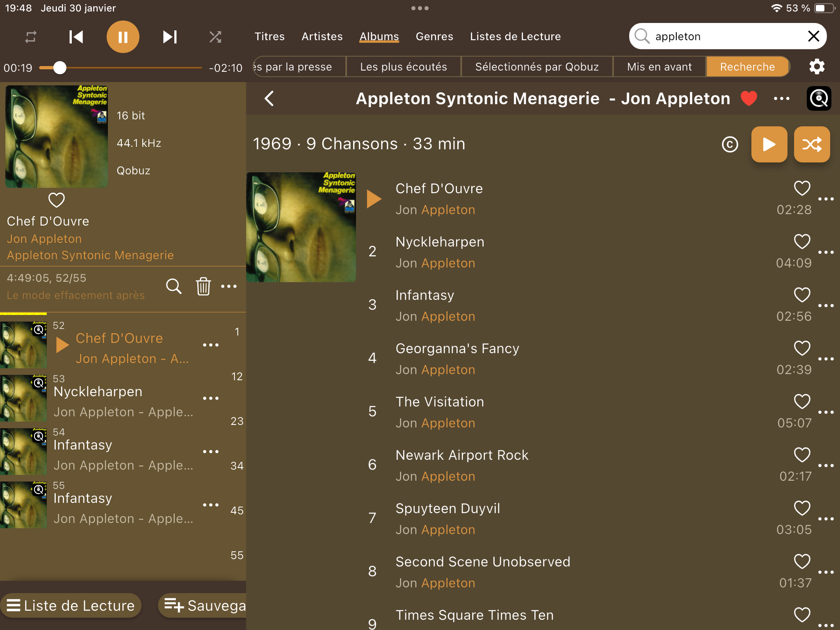Pause playback with the orange pause button

tap(123, 37)
